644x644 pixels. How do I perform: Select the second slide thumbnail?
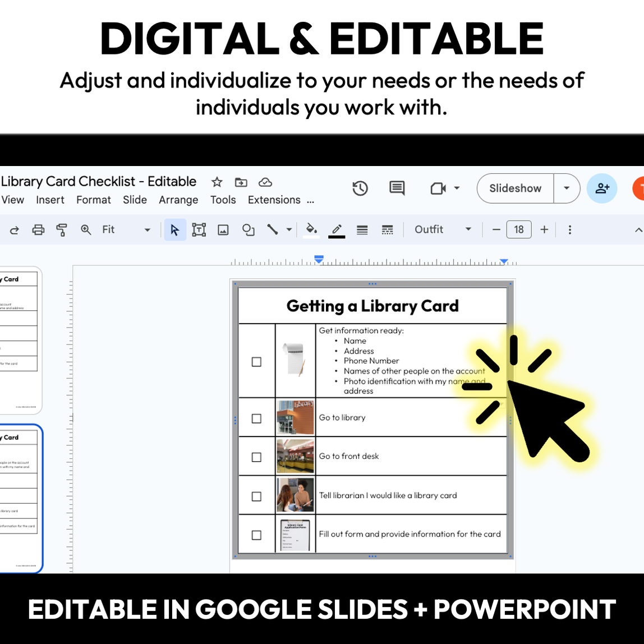(x=20, y=496)
